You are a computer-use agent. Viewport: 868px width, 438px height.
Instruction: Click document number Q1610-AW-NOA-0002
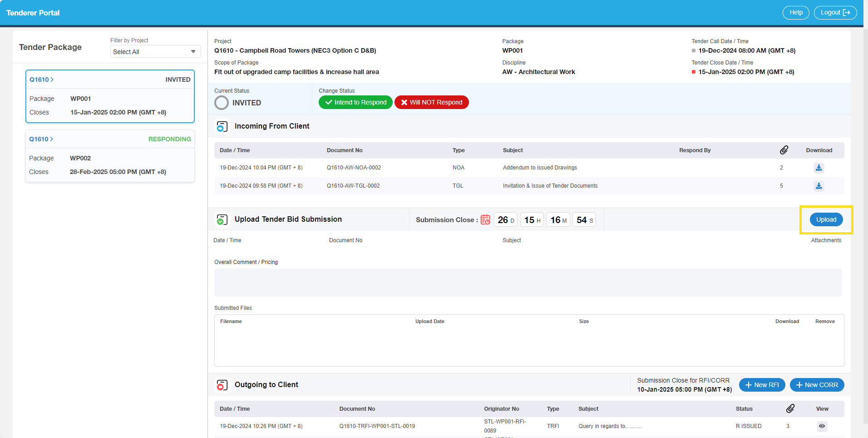pos(354,168)
